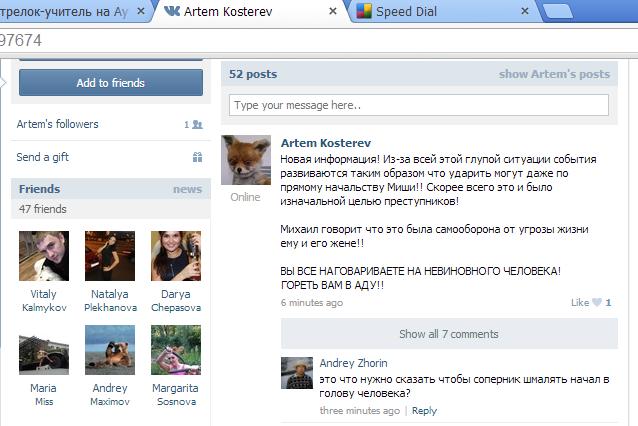Switch to the Speed Dial tab
This screenshot has width=638, height=426.
411,12
